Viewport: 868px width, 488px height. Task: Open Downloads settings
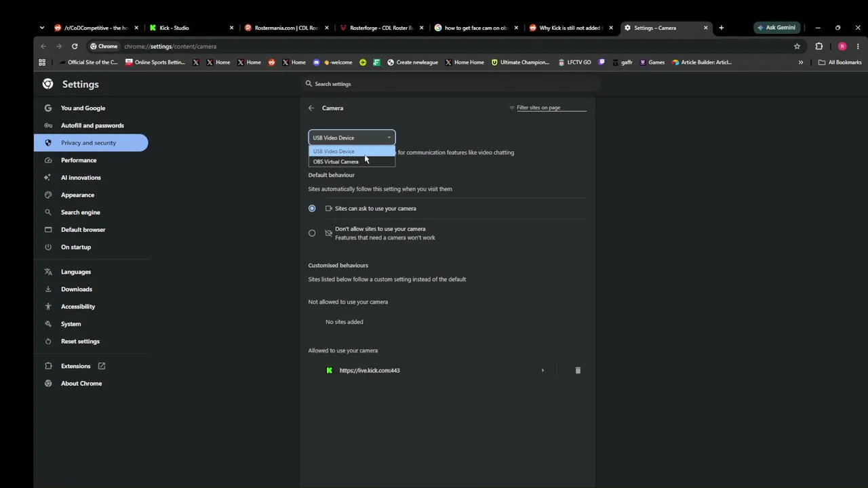point(76,289)
